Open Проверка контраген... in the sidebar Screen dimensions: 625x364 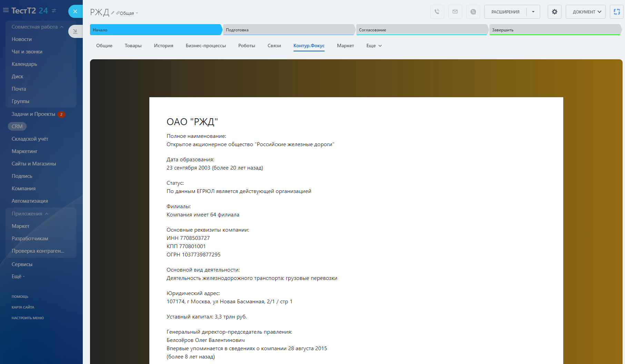tap(38, 251)
